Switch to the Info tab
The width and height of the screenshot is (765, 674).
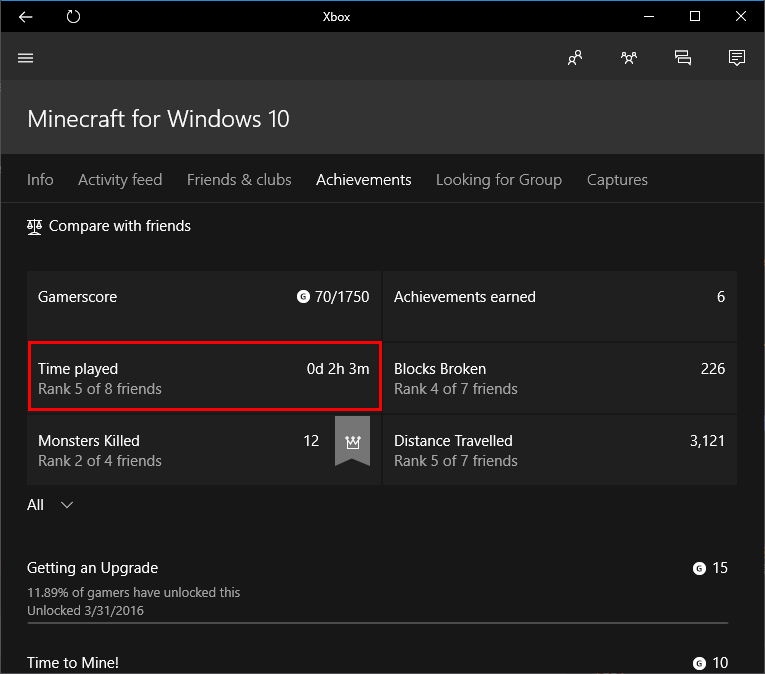(x=40, y=180)
